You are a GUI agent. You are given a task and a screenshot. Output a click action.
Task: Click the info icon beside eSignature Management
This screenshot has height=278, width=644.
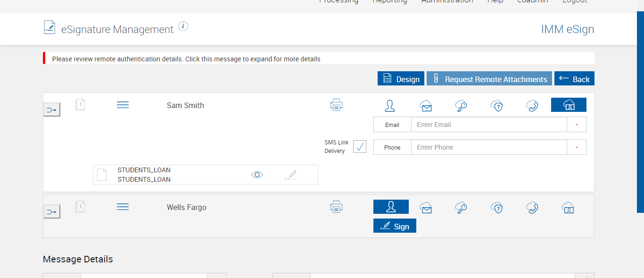point(183,26)
